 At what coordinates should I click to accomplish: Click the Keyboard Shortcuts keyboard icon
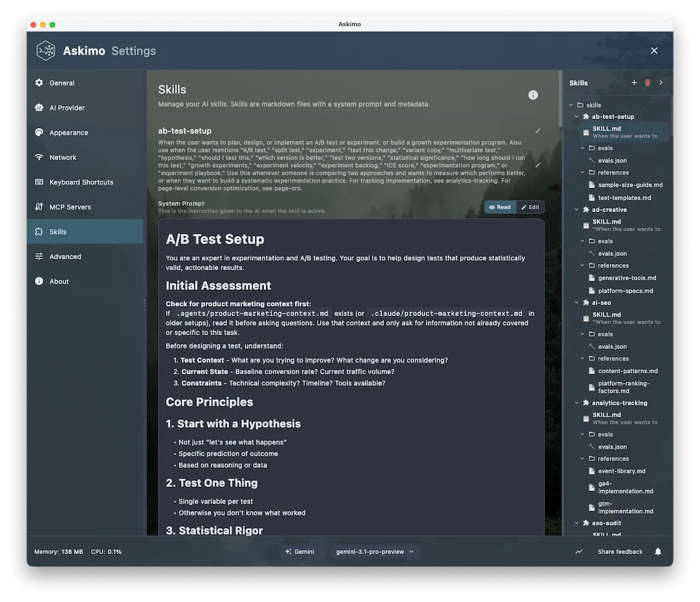39,182
